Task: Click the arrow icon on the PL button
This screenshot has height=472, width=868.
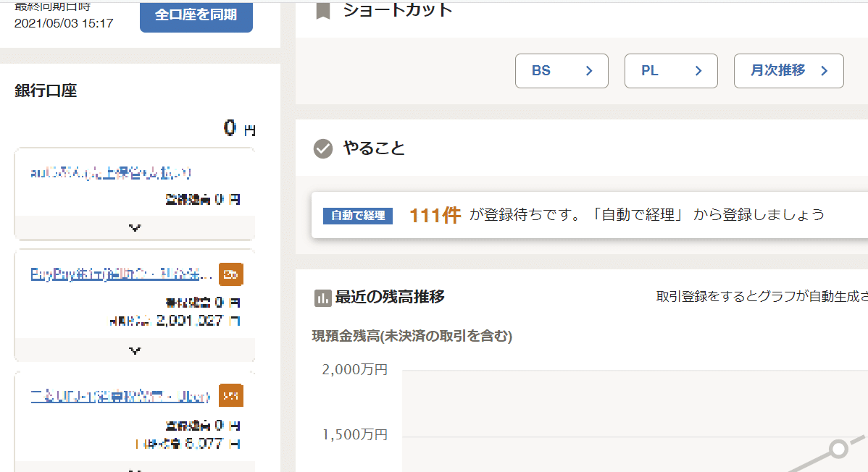Action: pyautogui.click(x=698, y=71)
